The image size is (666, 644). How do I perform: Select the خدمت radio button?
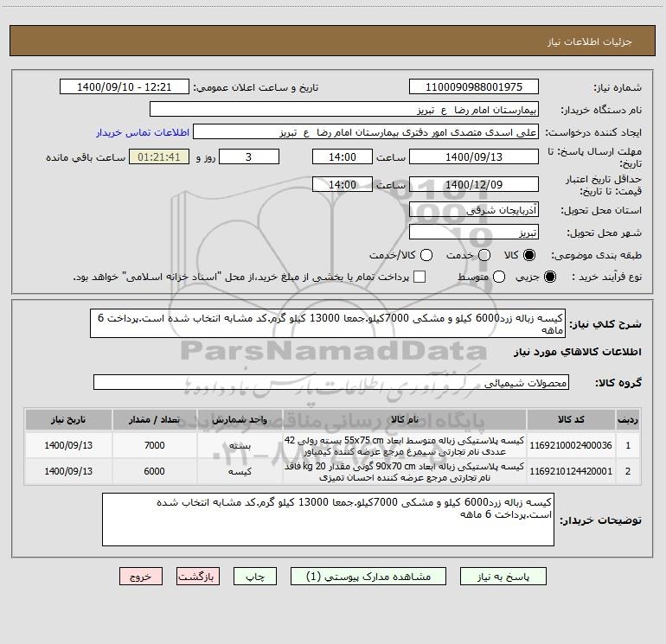coord(484,255)
